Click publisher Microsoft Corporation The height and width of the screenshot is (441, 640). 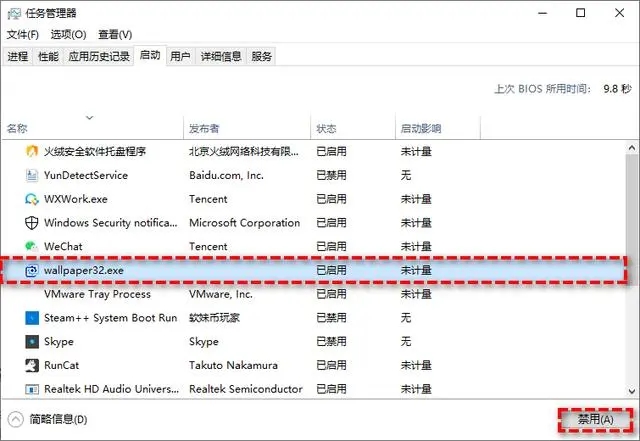pyautogui.click(x=244, y=223)
